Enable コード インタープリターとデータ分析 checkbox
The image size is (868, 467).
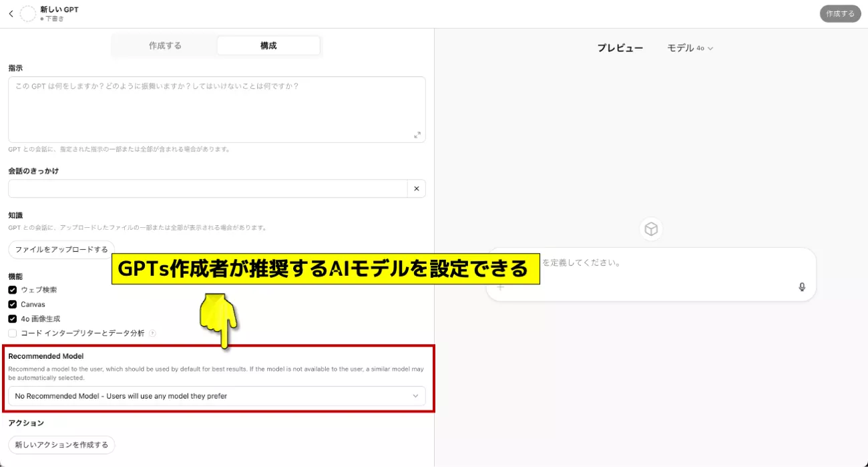(13, 333)
